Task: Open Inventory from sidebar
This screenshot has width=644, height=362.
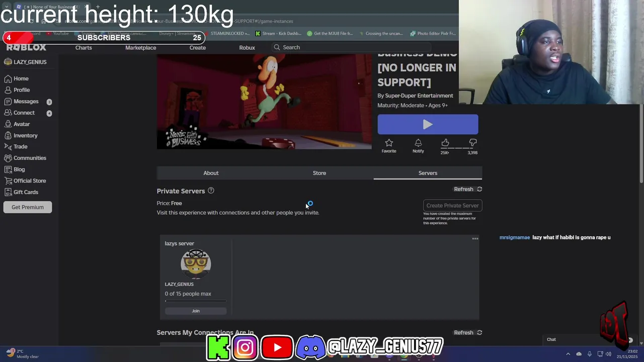Action: coord(21,136)
